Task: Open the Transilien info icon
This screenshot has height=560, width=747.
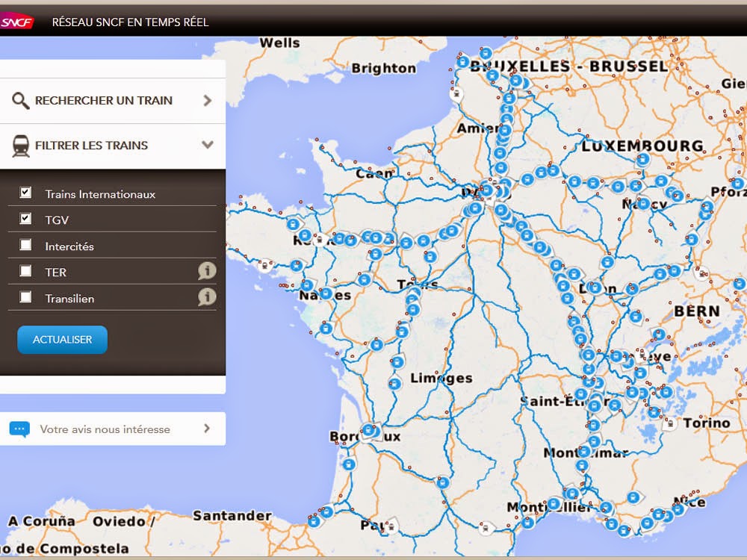Action: 207,296
